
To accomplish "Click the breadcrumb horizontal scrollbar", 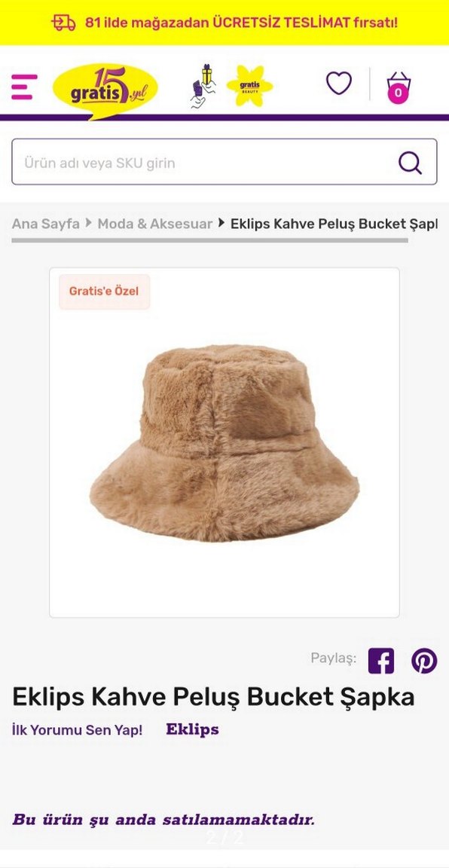I will pos(210,240).
